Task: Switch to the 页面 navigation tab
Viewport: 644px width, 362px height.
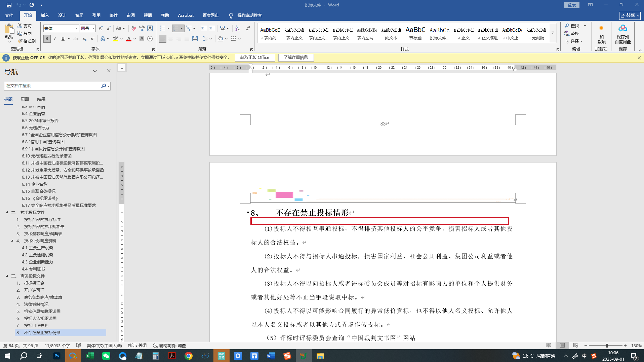Action: 25,99
